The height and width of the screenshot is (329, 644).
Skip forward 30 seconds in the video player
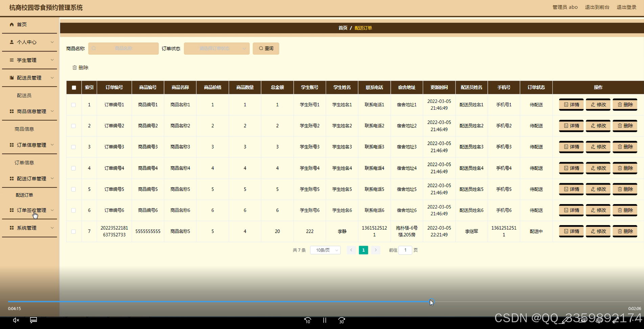(342, 320)
